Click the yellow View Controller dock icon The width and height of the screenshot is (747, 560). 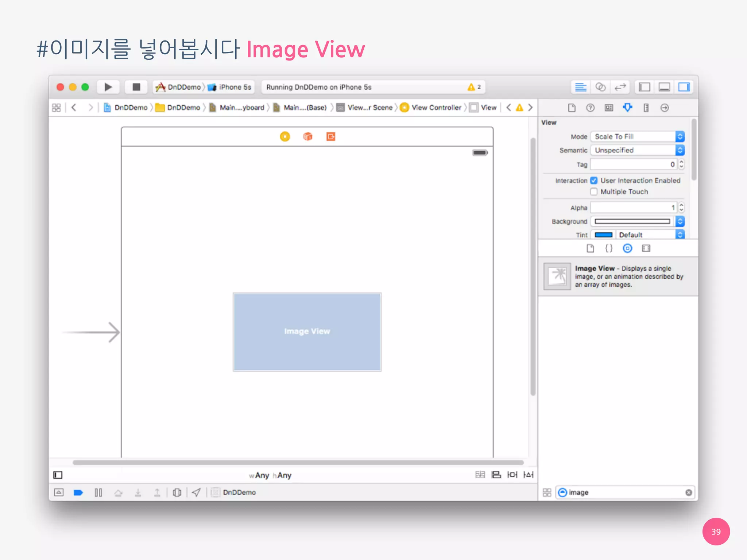[285, 136]
